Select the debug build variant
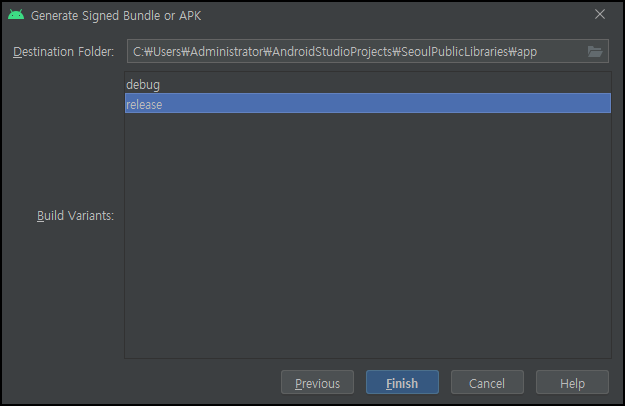The height and width of the screenshot is (406, 625). pyautogui.click(x=368, y=84)
